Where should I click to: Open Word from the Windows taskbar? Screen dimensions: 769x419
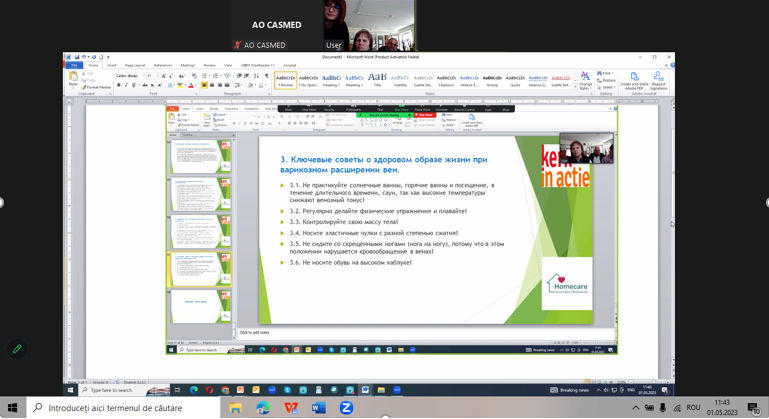pos(318,408)
